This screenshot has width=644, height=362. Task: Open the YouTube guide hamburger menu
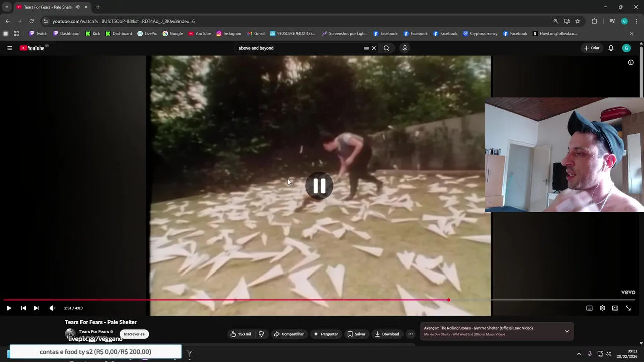point(10,48)
